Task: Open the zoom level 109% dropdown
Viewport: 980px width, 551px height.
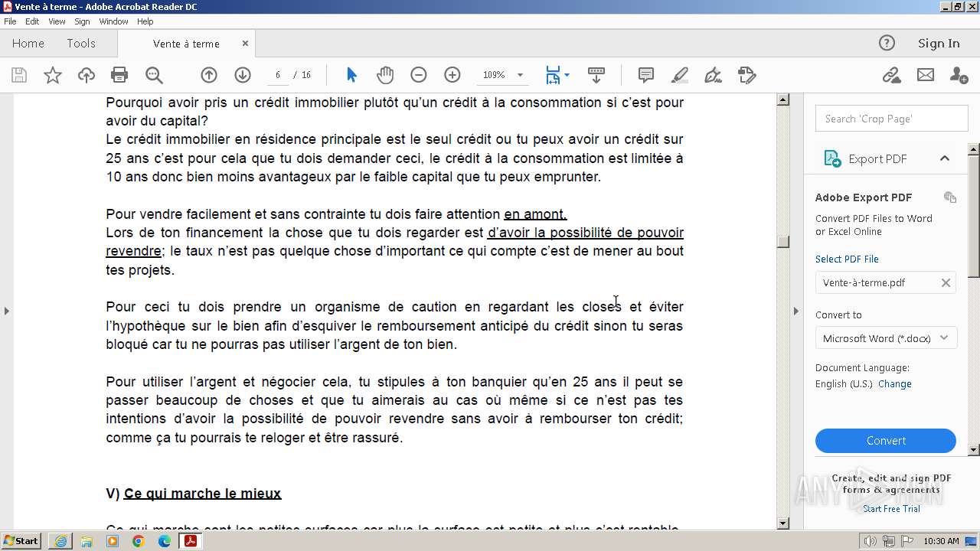Action: tap(520, 75)
